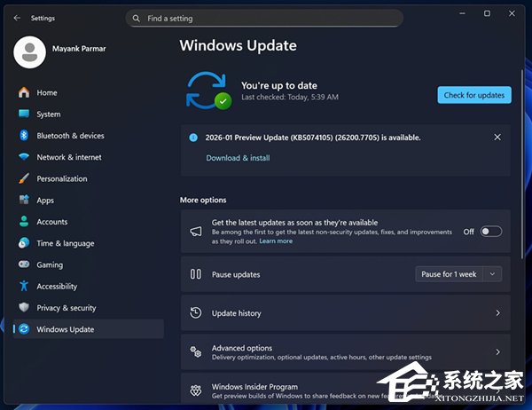
Task: Go to Network & internet
Action: pos(88,157)
